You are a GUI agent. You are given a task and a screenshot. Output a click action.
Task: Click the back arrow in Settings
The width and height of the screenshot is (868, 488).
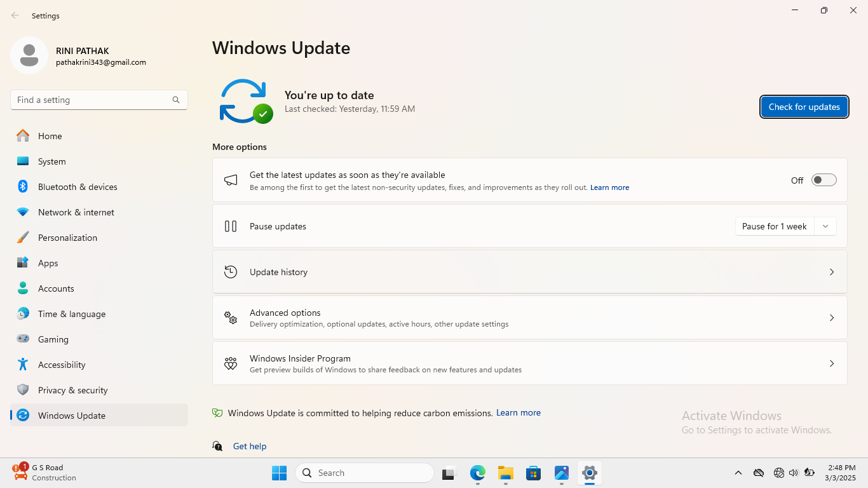point(15,15)
